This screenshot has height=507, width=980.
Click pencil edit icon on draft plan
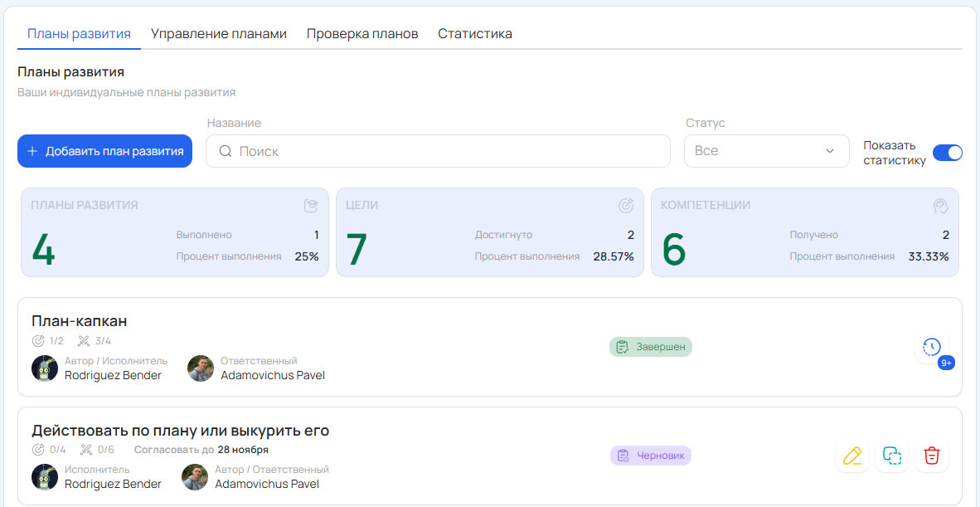click(x=852, y=456)
